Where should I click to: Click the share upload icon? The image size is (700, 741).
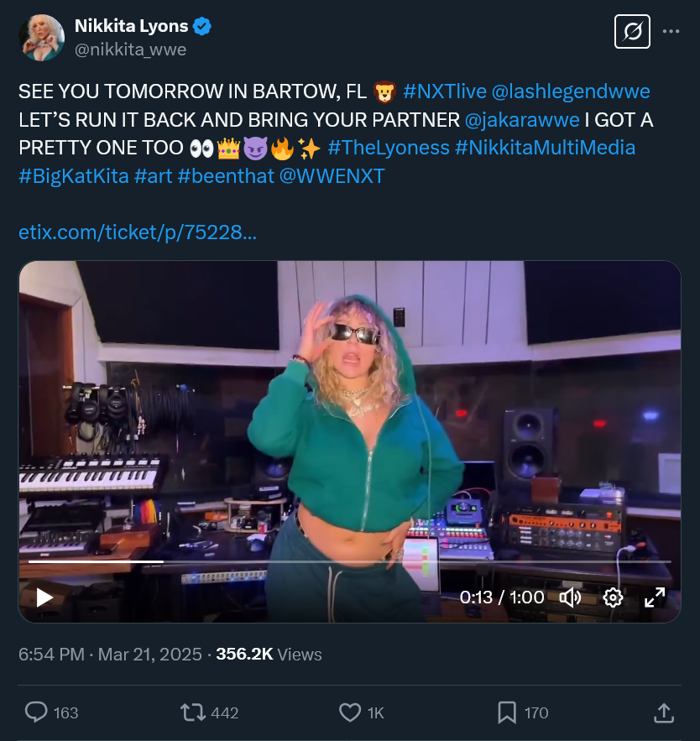[x=663, y=712]
